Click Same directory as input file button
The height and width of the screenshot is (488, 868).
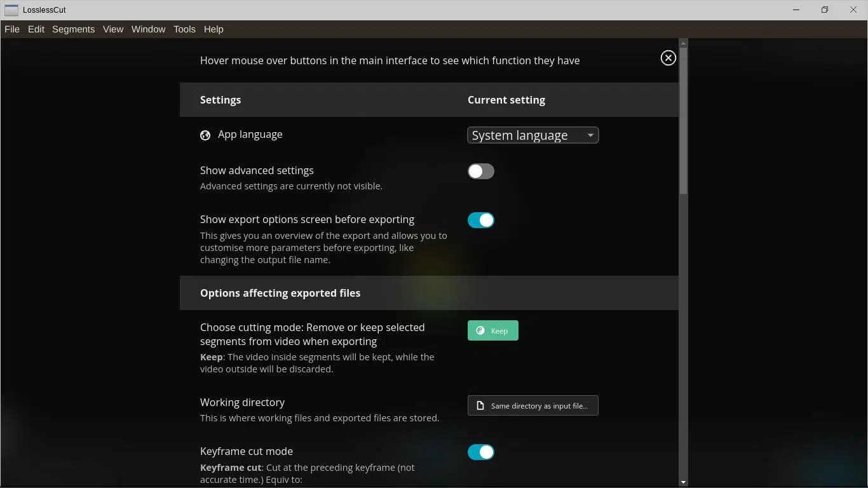pos(532,406)
